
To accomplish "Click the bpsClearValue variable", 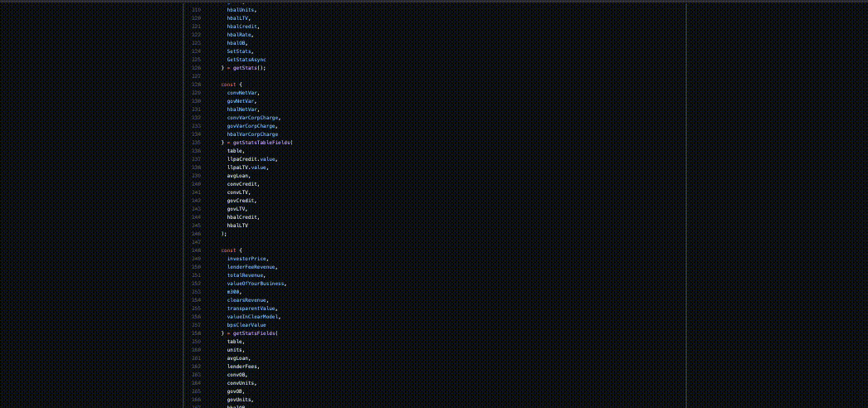I will click(246, 324).
